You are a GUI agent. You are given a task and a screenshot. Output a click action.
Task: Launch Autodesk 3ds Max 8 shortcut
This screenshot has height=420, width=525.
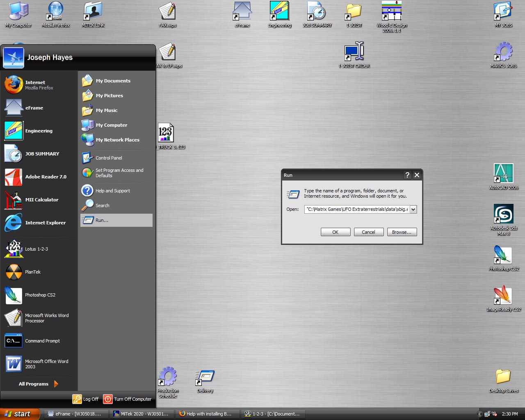click(x=503, y=220)
